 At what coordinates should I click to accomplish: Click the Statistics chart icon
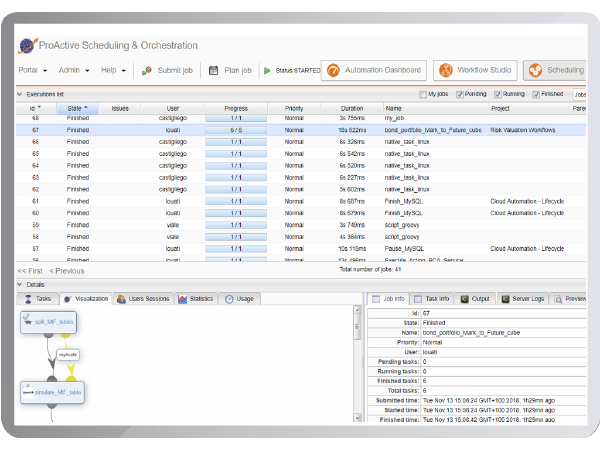(x=183, y=299)
